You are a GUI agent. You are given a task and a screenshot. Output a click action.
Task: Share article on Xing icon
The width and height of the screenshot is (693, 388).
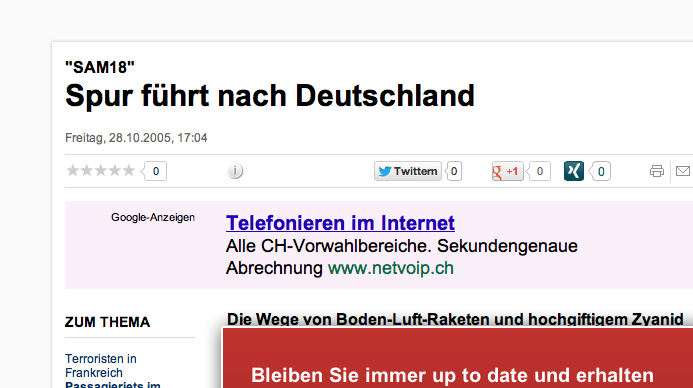click(574, 171)
